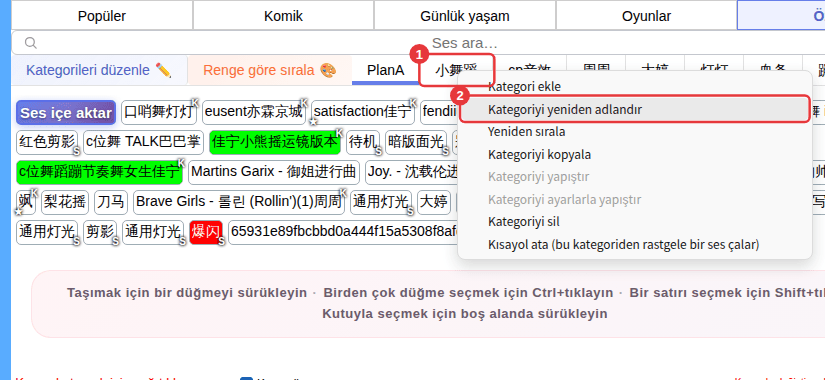The height and width of the screenshot is (380, 825).
Task: Go to the Oyunlar tab
Action: point(646,16)
